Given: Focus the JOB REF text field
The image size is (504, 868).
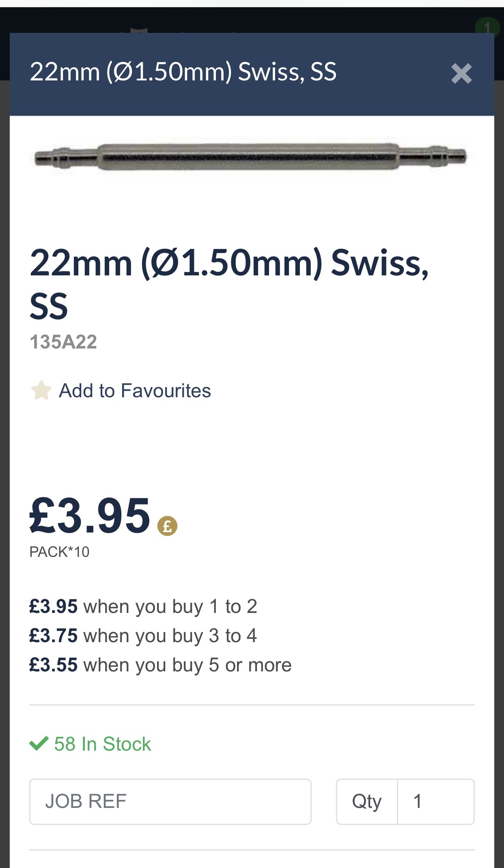Looking at the screenshot, I should (x=170, y=801).
